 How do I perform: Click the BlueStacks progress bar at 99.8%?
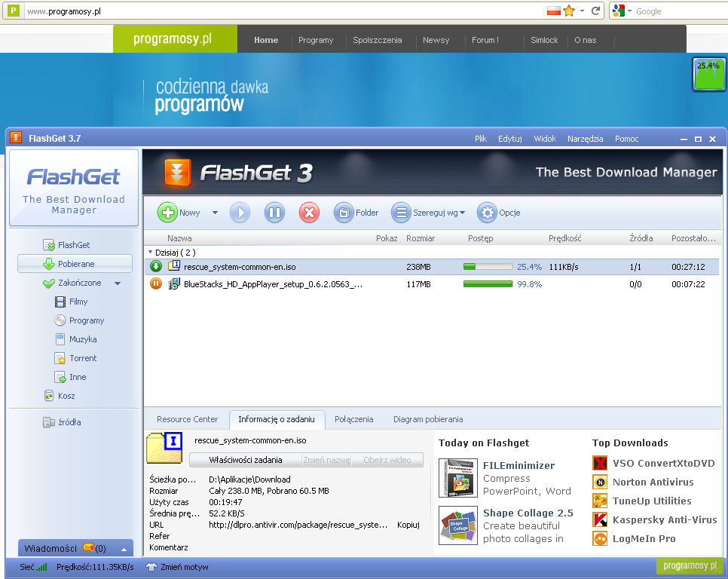pos(488,283)
